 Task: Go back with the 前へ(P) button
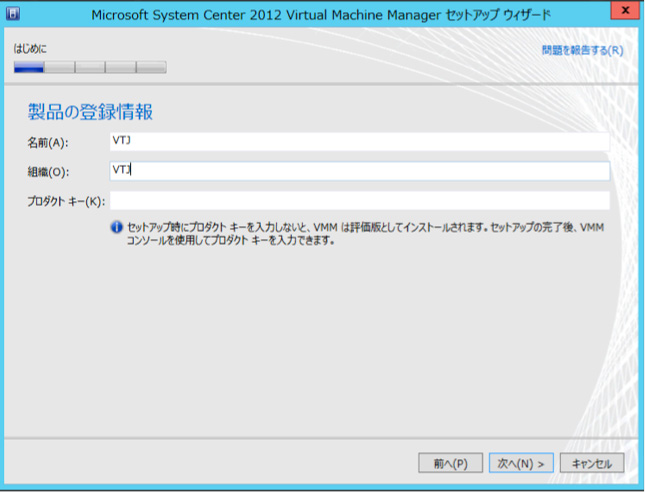tap(450, 463)
